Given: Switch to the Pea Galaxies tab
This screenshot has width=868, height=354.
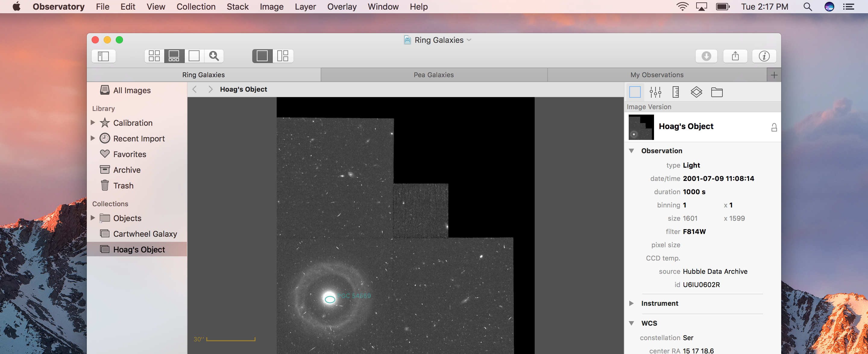Looking at the screenshot, I should pos(433,75).
